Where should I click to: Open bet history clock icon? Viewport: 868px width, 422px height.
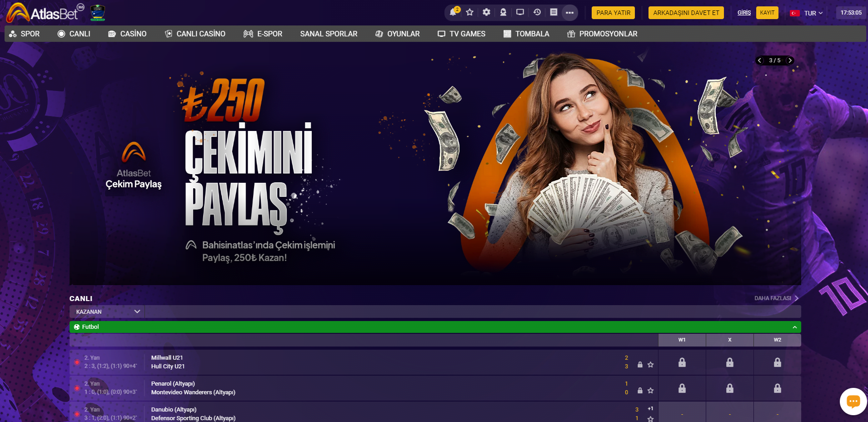[537, 12]
